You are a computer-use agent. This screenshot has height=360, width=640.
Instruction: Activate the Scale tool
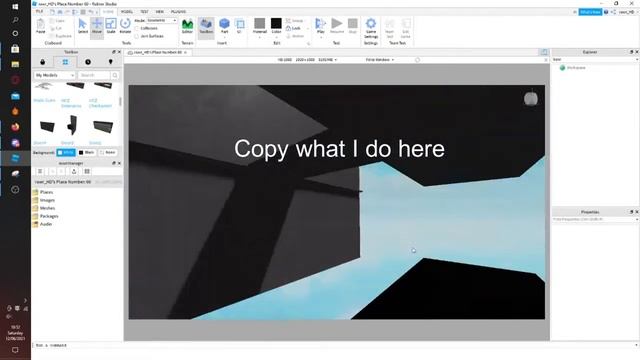click(111, 26)
